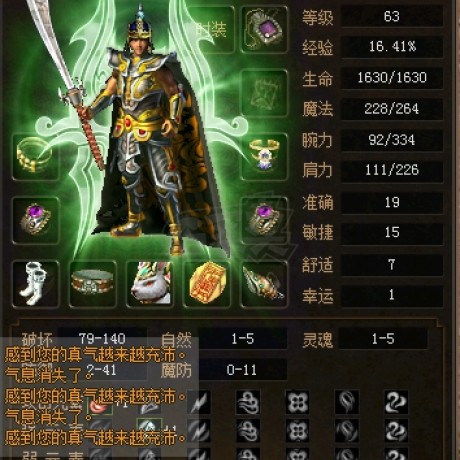Click the level value field showing 63
460x460 pixels.
point(392,16)
